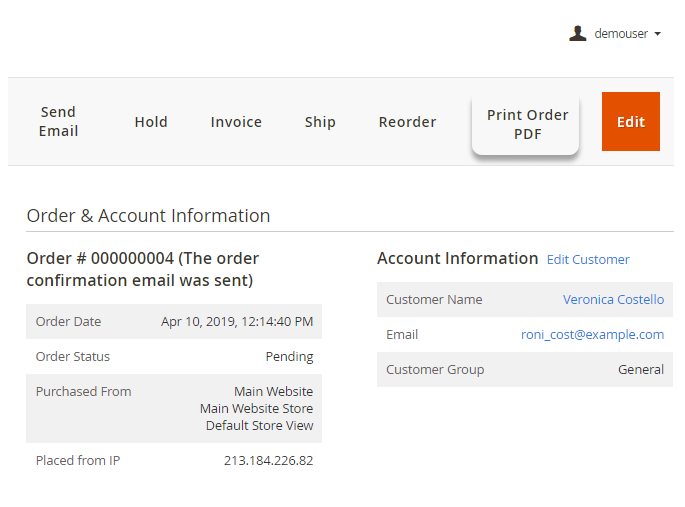Viewport: 685px width, 507px height.
Task: Create an Invoice for this order
Action: [236, 122]
